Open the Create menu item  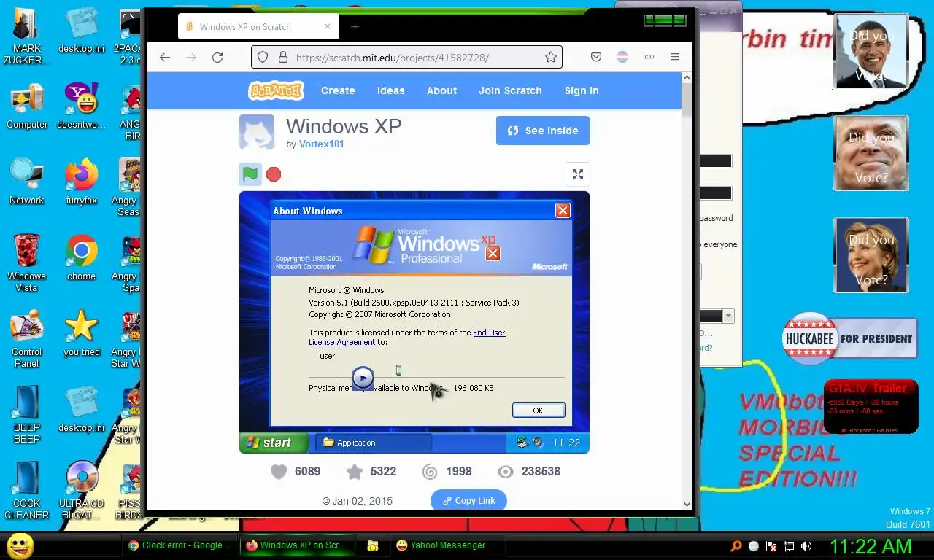pos(338,90)
